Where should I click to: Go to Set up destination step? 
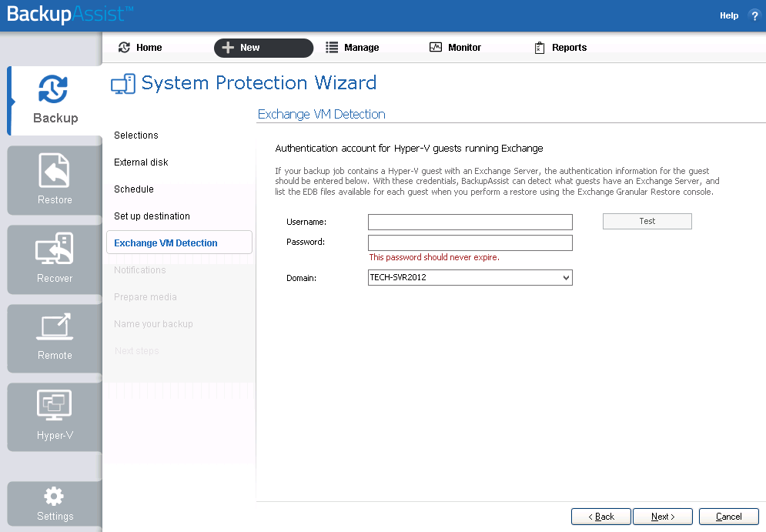[x=152, y=216]
